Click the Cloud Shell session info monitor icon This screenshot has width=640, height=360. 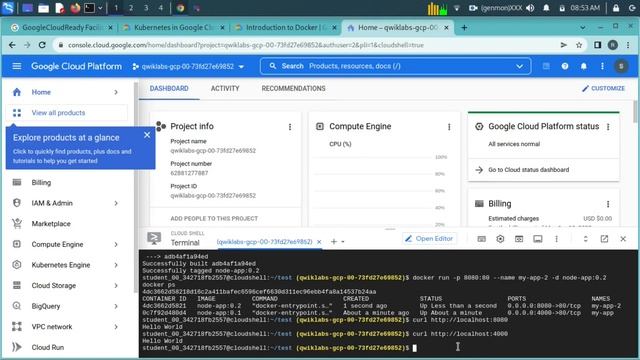tap(538, 239)
